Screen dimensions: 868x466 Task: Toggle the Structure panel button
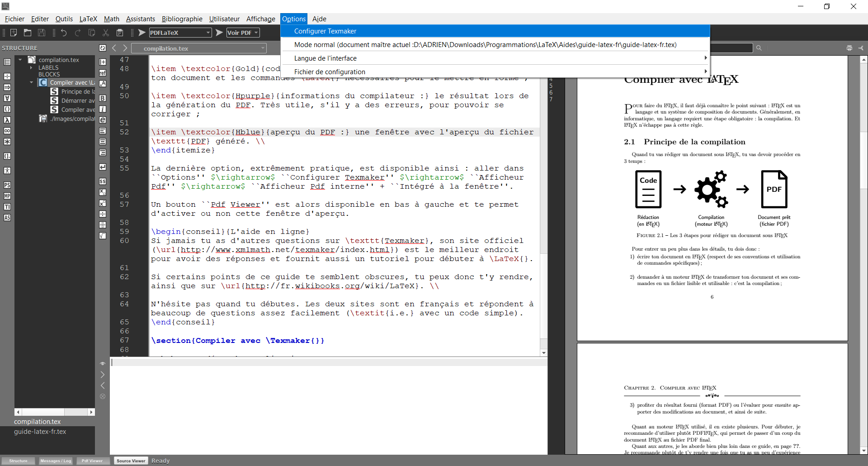[x=18, y=461]
